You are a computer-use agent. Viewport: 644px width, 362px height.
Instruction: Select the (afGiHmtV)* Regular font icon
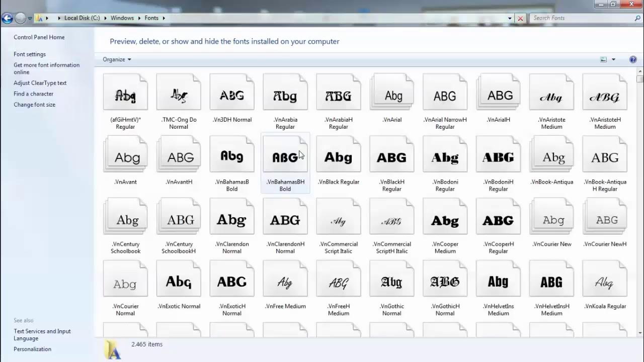pyautogui.click(x=125, y=92)
